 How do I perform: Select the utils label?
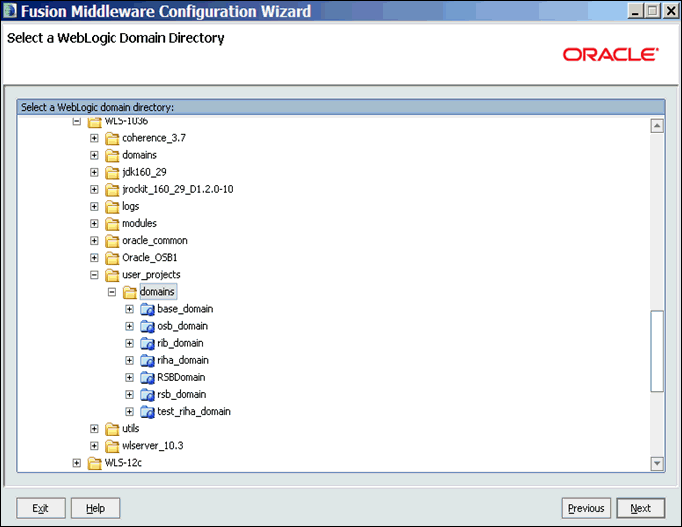(x=130, y=429)
